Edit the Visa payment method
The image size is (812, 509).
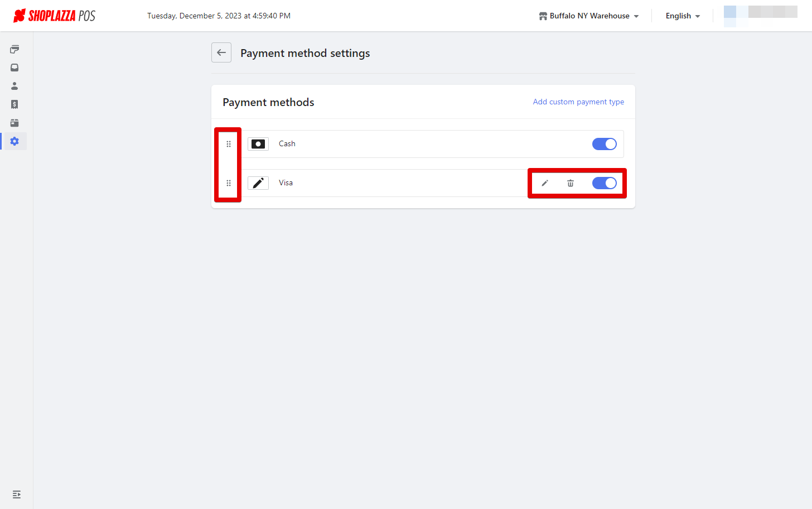tap(545, 183)
